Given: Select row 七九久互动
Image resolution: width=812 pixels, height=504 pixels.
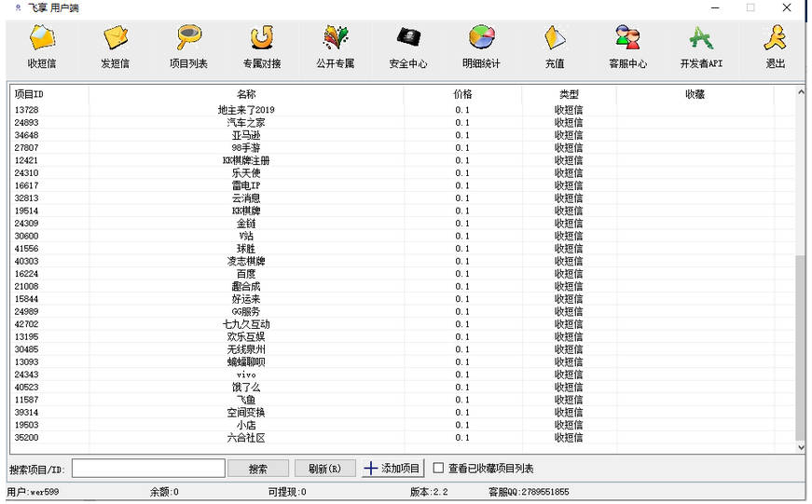Looking at the screenshot, I should pyautogui.click(x=403, y=324).
